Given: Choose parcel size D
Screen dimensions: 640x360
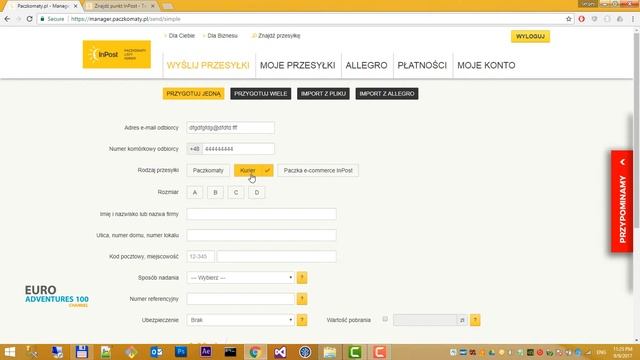Looking at the screenshot, I should 257,192.
